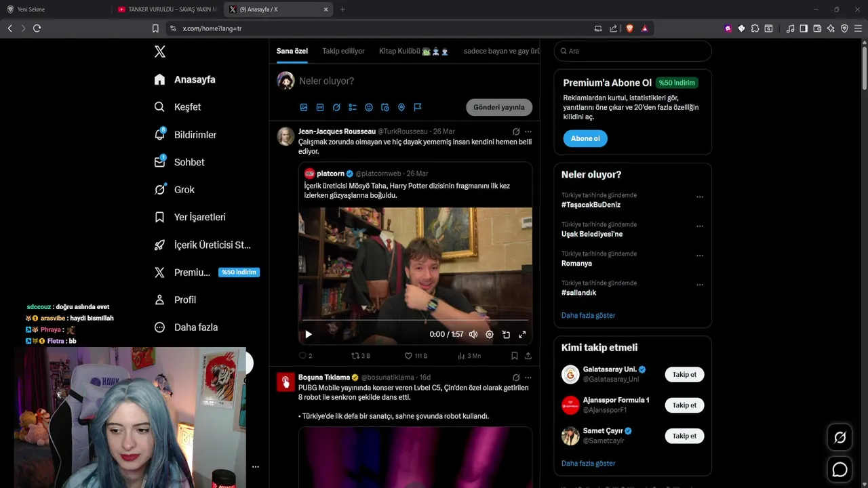Screen dimensions: 868x488
Task: Open Sohbet messages
Action: click(179, 162)
